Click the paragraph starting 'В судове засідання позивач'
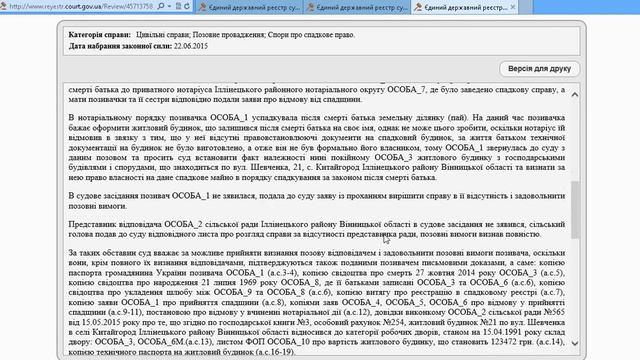 [x=317, y=201]
